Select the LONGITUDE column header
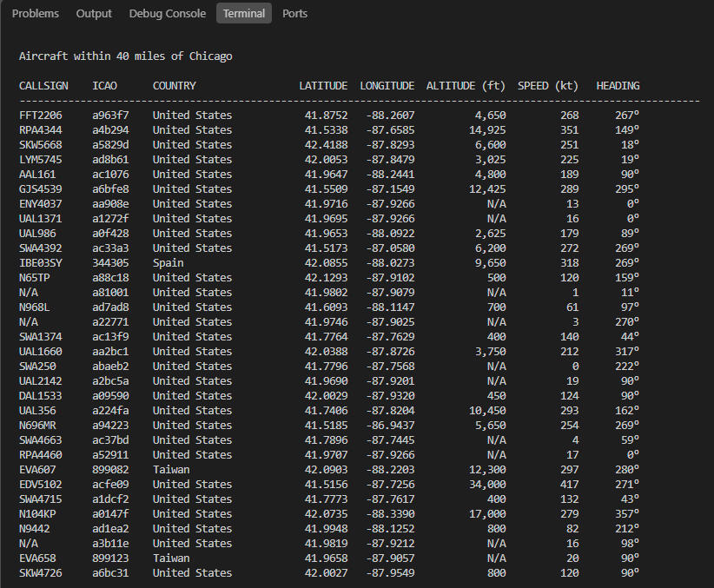 pos(387,86)
